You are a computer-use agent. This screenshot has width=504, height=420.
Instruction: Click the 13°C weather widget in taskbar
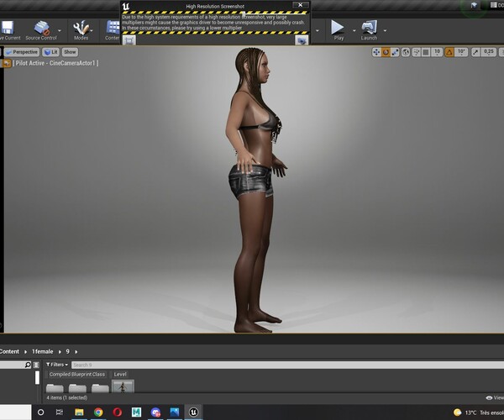tap(478, 412)
